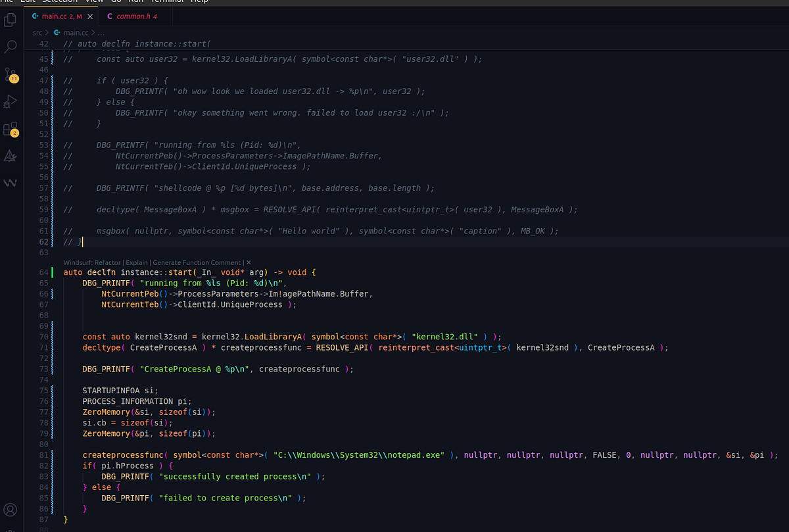
Task: Click the Windsurf Refactor code lens link
Action: click(92, 262)
